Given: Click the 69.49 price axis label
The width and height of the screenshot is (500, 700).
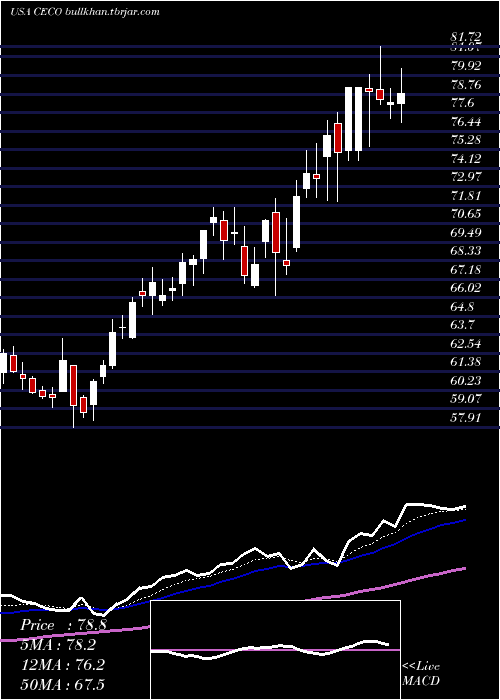Looking at the screenshot, I should (x=466, y=232).
